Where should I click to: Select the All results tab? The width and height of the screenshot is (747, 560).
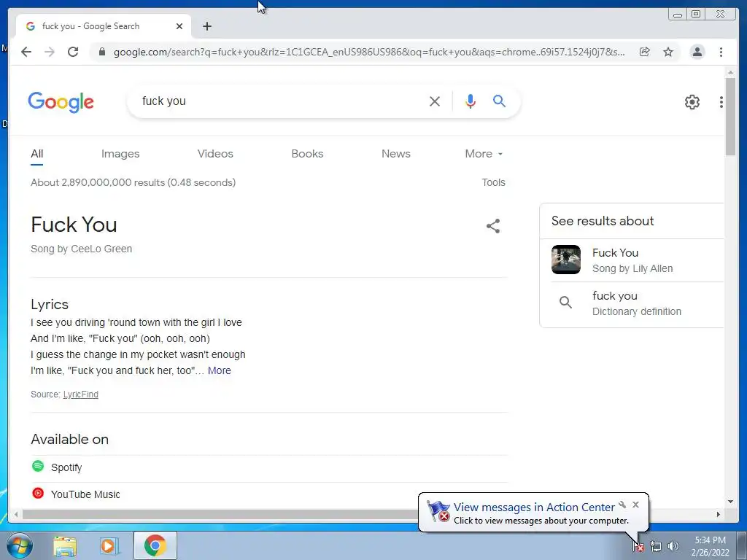[36, 154]
